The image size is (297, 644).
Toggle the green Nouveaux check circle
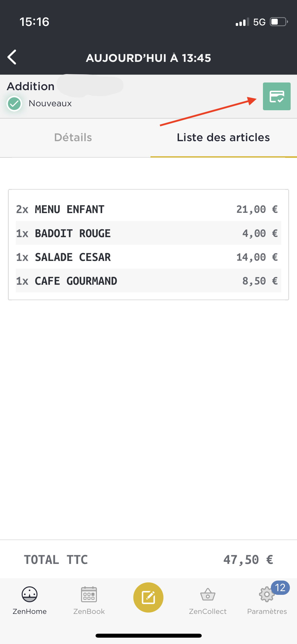pyautogui.click(x=14, y=104)
